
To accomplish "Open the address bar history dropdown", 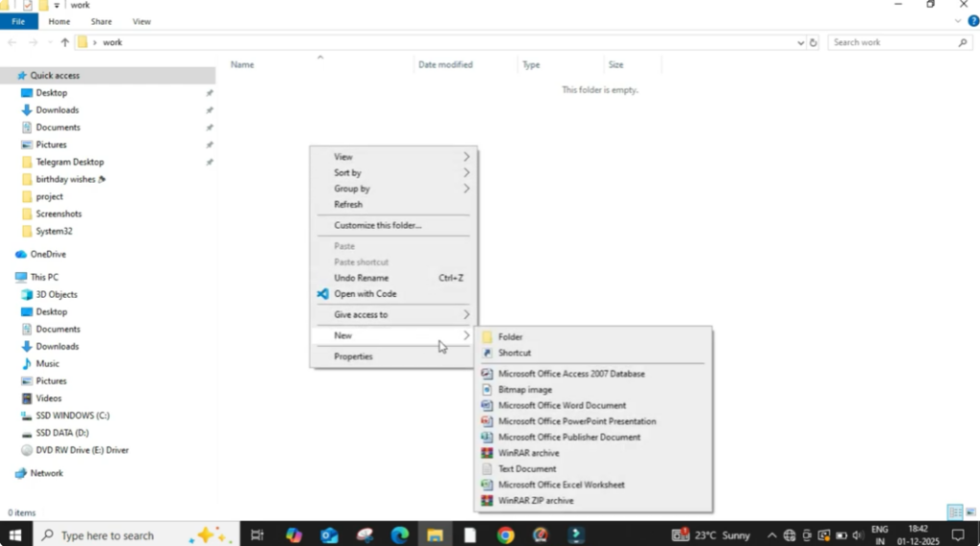I will (x=800, y=42).
